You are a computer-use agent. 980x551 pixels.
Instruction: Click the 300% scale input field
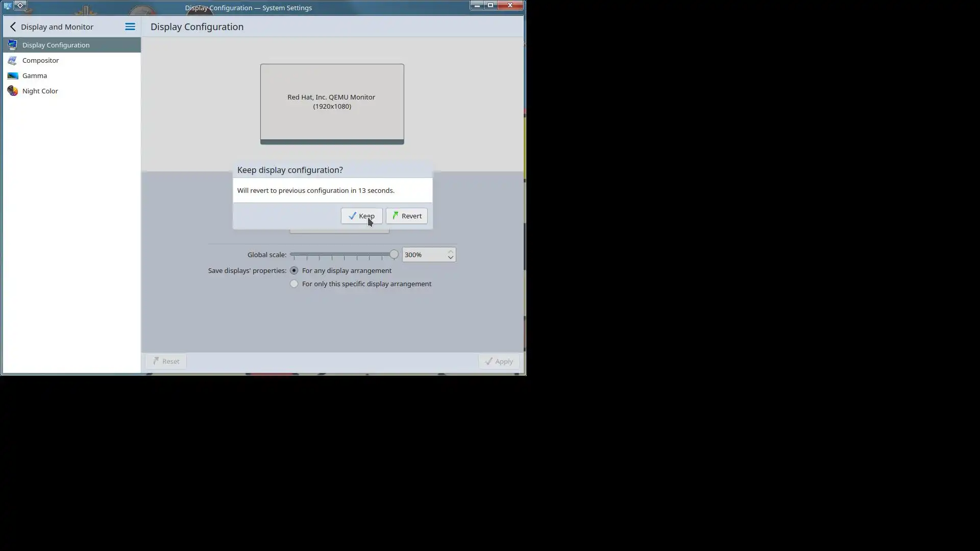[424, 255]
